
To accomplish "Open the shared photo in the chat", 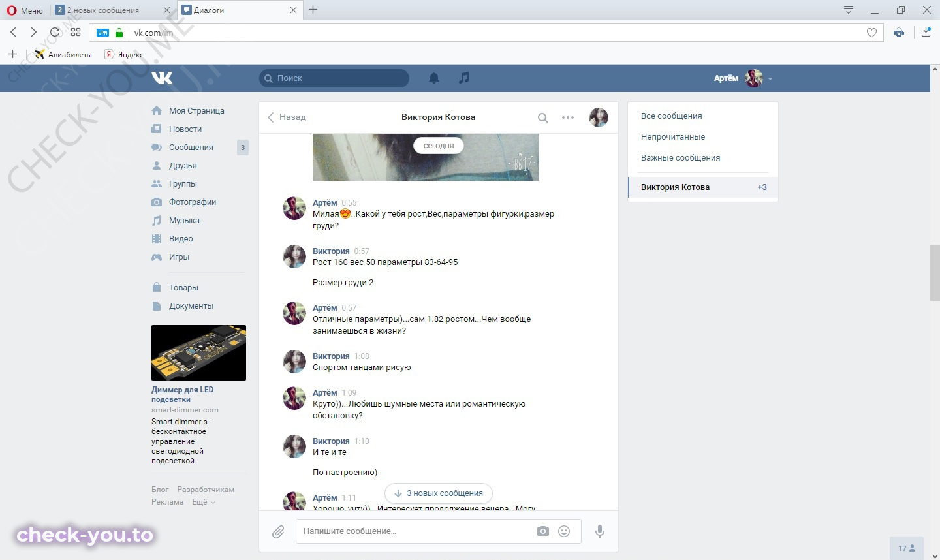I will point(426,157).
